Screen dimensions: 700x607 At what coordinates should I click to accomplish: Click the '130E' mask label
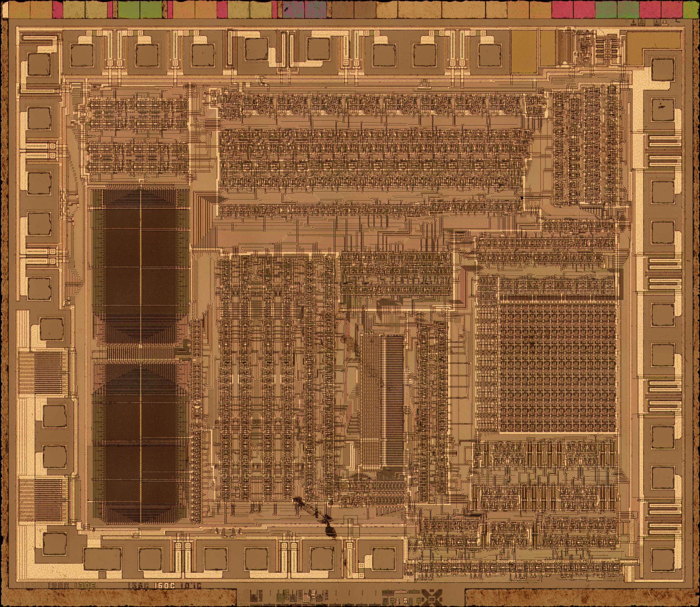pyautogui.click(x=85, y=586)
